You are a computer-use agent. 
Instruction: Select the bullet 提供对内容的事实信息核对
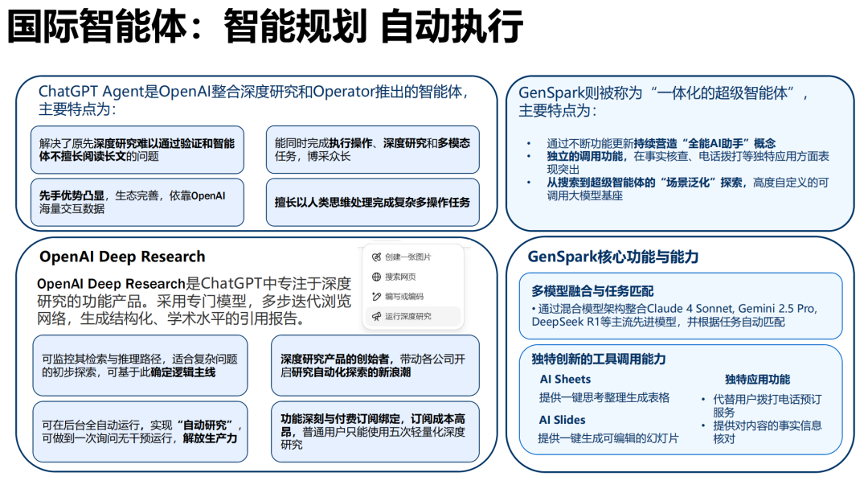point(768,432)
